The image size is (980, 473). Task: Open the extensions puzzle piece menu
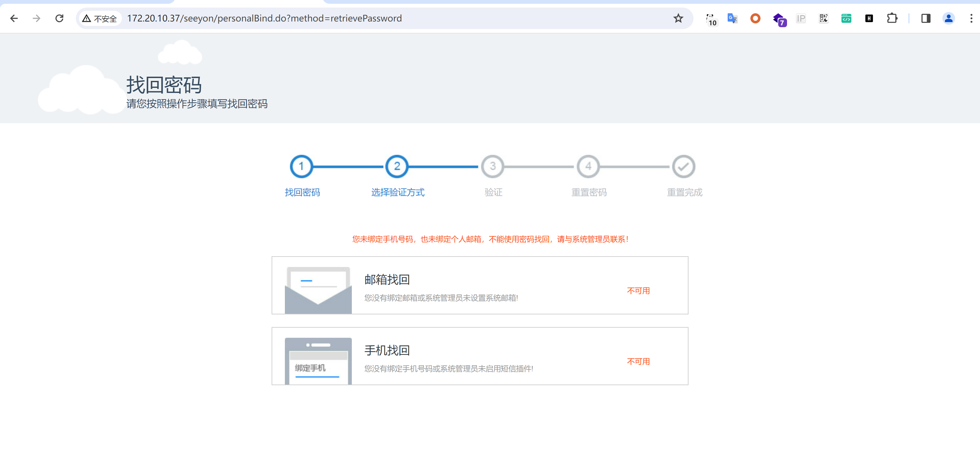892,18
